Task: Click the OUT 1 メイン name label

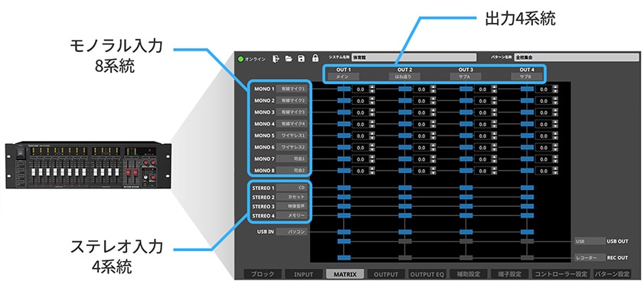Action: click(x=343, y=76)
